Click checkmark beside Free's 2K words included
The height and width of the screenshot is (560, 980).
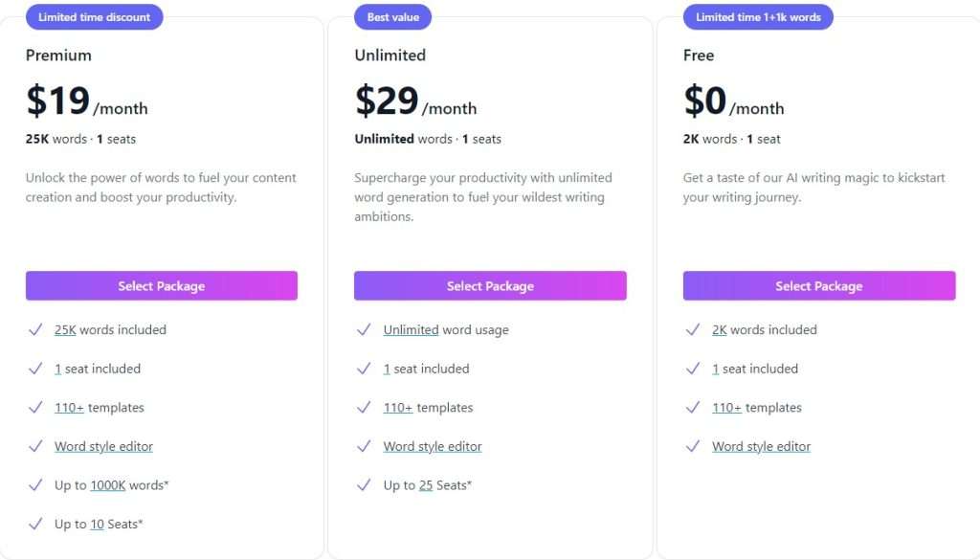click(693, 329)
